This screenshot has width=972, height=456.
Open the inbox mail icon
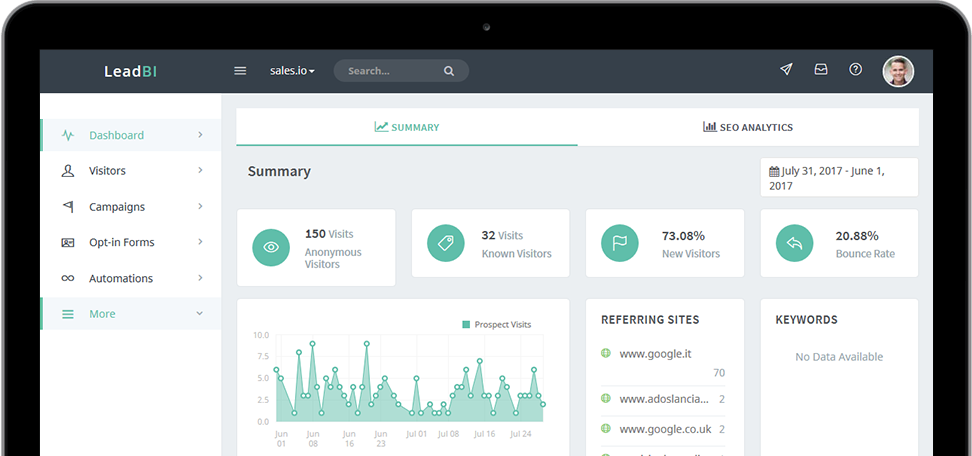(821, 70)
